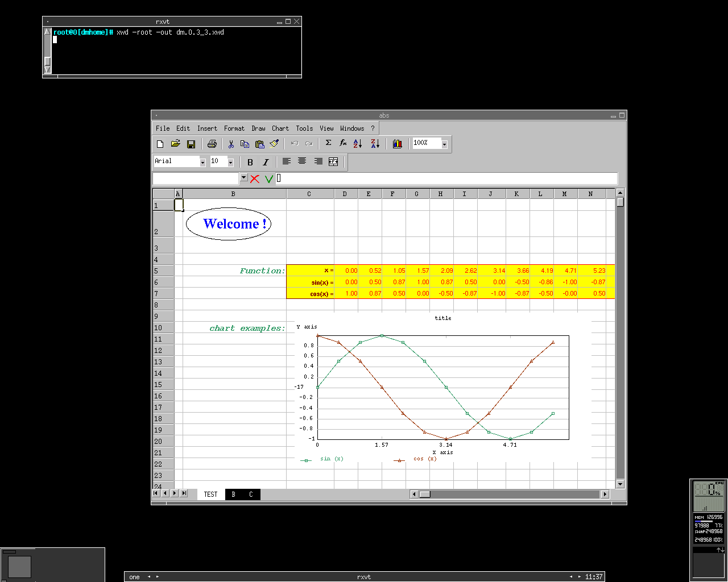
Task: Sort descending Z to A
Action: (x=375, y=144)
